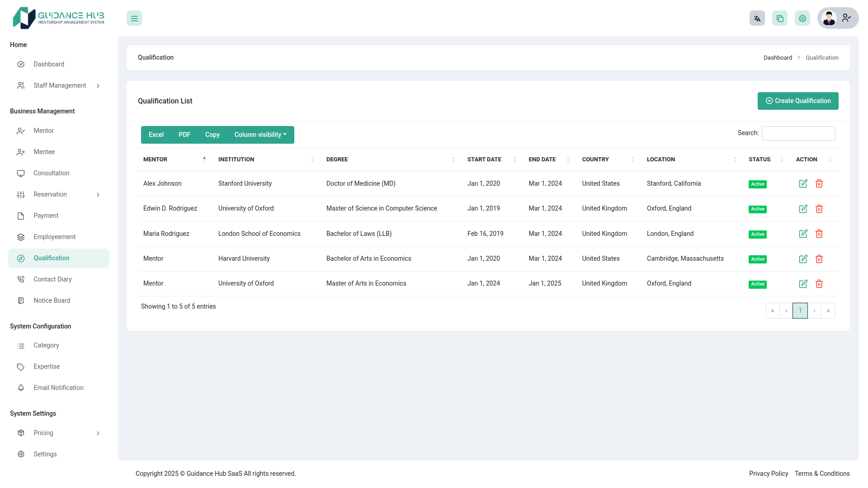The height and width of the screenshot is (488, 868).
Task: Click the copy/clipboard icon in the top bar
Action: (x=780, y=18)
